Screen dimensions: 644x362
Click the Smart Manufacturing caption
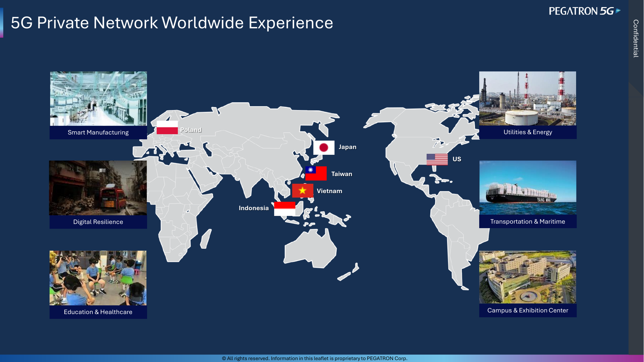pos(98,133)
